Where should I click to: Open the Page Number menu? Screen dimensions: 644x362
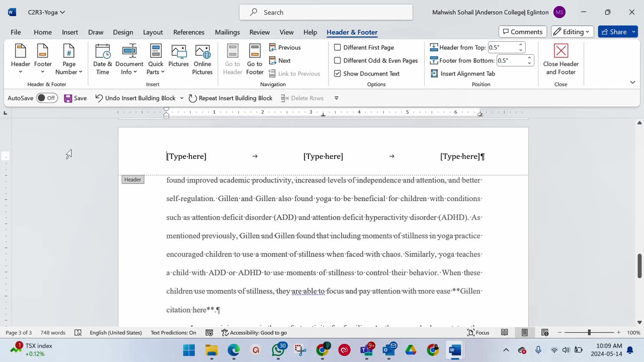coord(69,59)
